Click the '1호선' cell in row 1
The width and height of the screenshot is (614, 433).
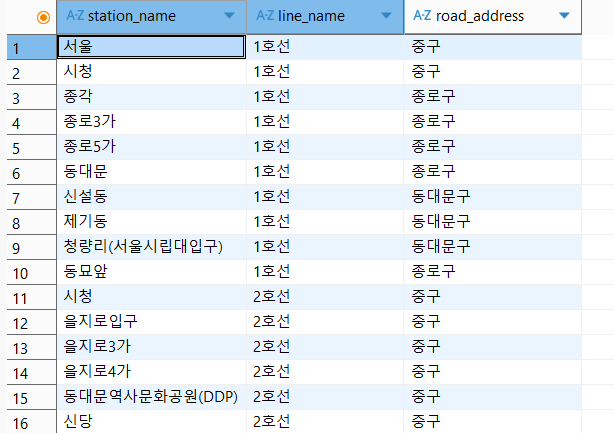pos(325,47)
